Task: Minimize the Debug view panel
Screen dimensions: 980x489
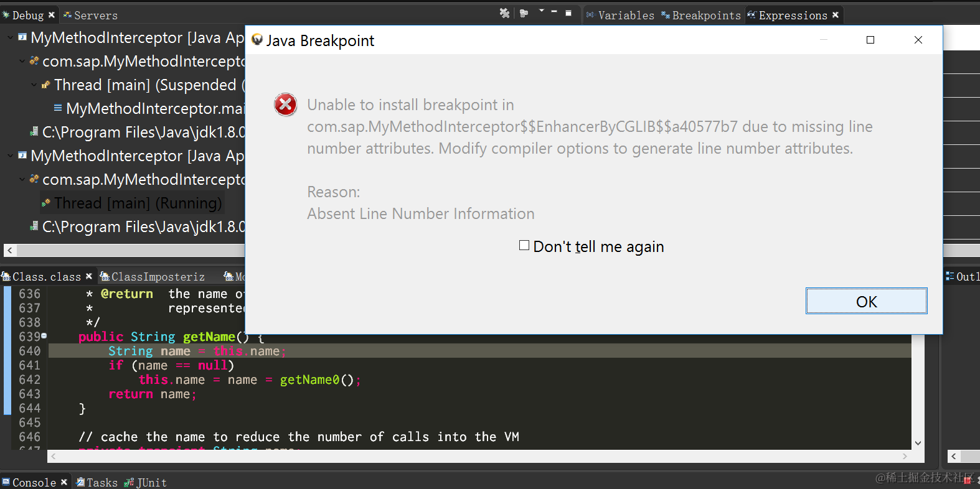Action: [554, 12]
